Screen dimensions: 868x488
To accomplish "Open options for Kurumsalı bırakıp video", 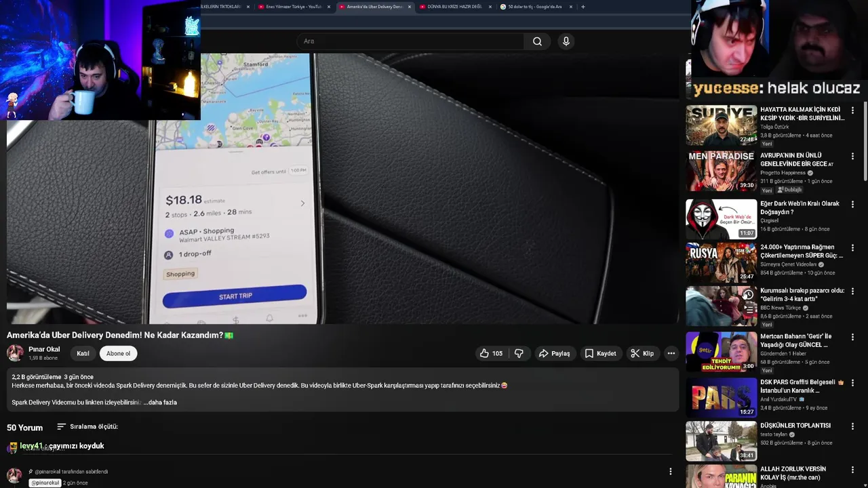I will point(852,291).
